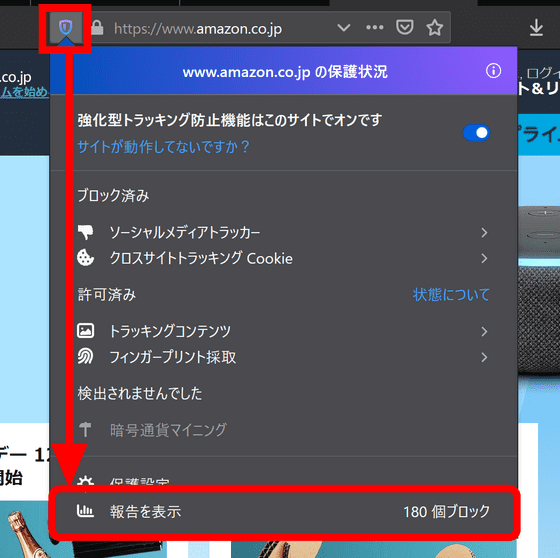Click the 'ブロック済み' section heading
This screenshot has width=560, height=558.
click(113, 196)
